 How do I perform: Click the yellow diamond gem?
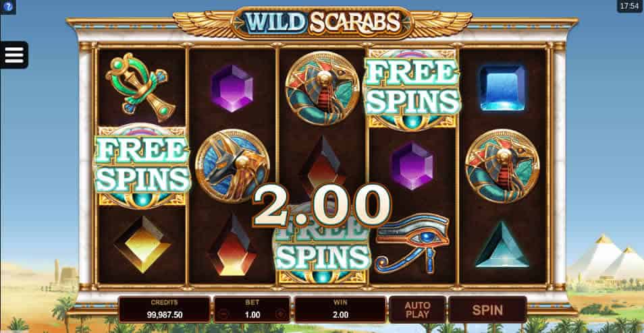(142, 245)
